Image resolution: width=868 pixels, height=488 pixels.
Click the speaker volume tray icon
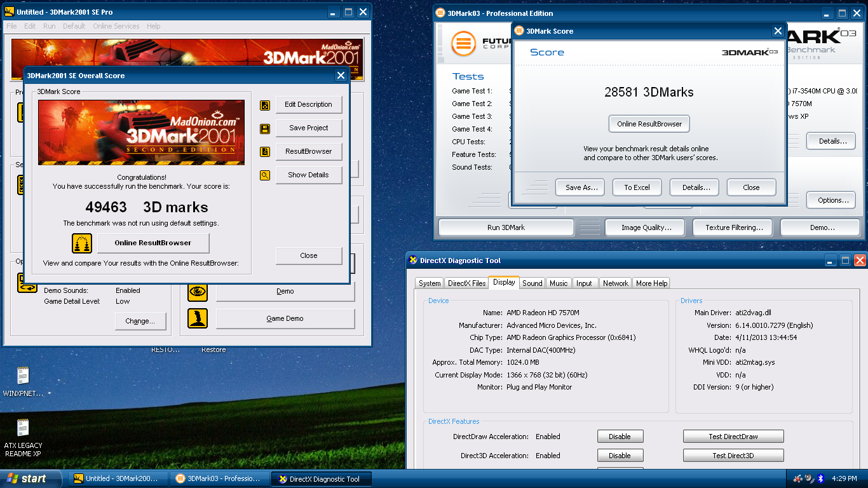click(809, 478)
